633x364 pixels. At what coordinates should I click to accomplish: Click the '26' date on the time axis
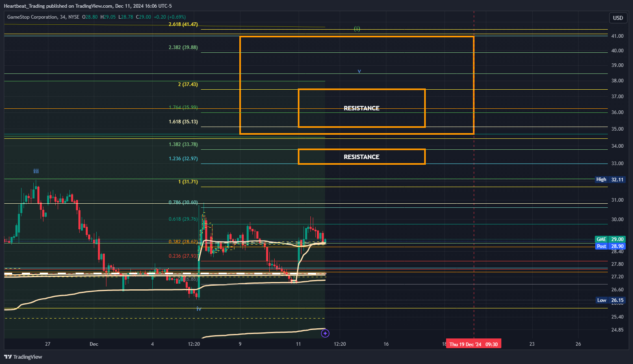click(x=578, y=344)
